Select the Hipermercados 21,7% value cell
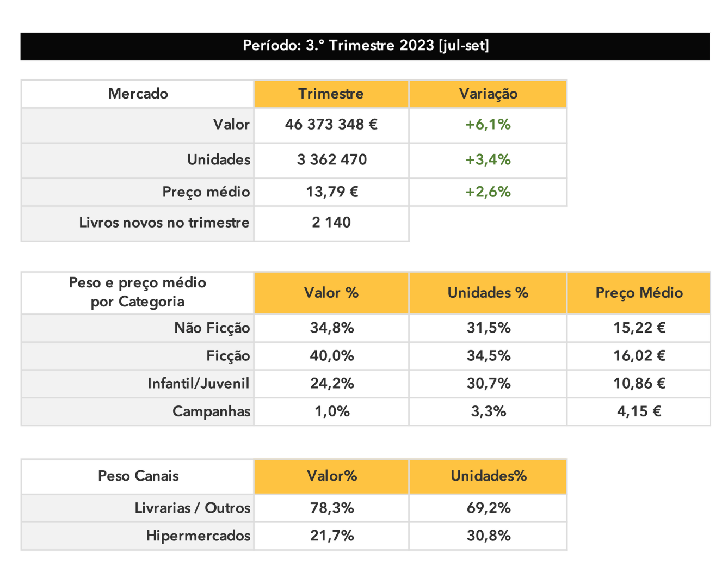The width and height of the screenshot is (728, 584). pyautogui.click(x=331, y=536)
